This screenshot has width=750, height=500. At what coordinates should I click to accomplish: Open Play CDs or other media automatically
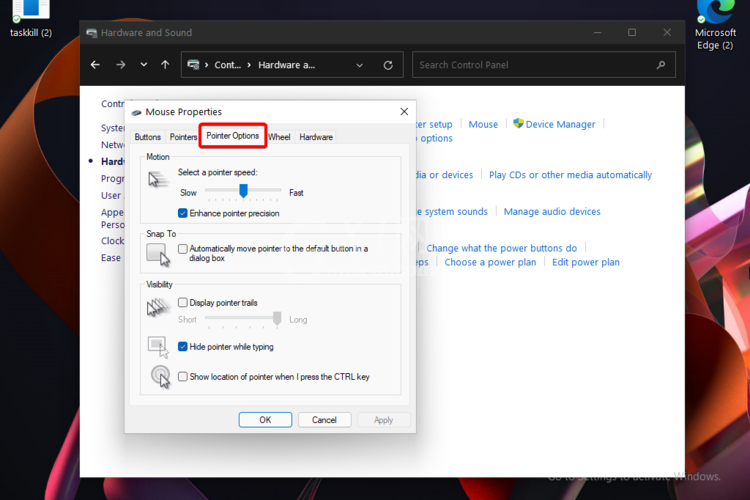pos(570,175)
